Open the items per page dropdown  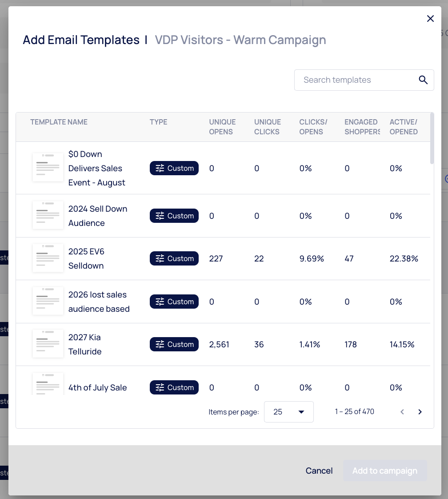pyautogui.click(x=288, y=412)
